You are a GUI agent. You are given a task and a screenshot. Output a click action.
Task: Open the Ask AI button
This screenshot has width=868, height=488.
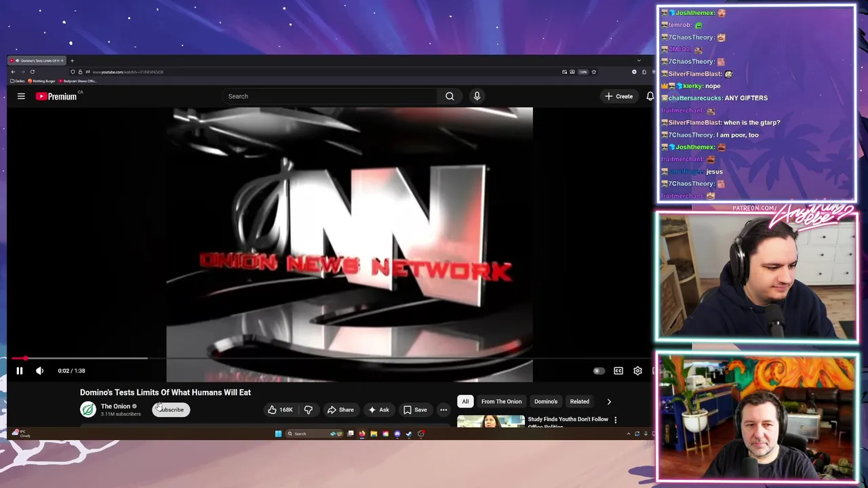tap(378, 409)
